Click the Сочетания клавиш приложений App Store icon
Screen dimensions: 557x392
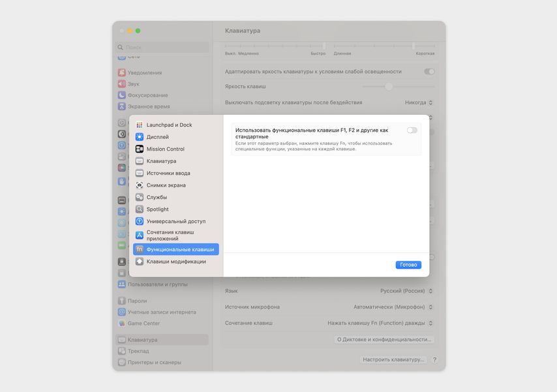140,235
